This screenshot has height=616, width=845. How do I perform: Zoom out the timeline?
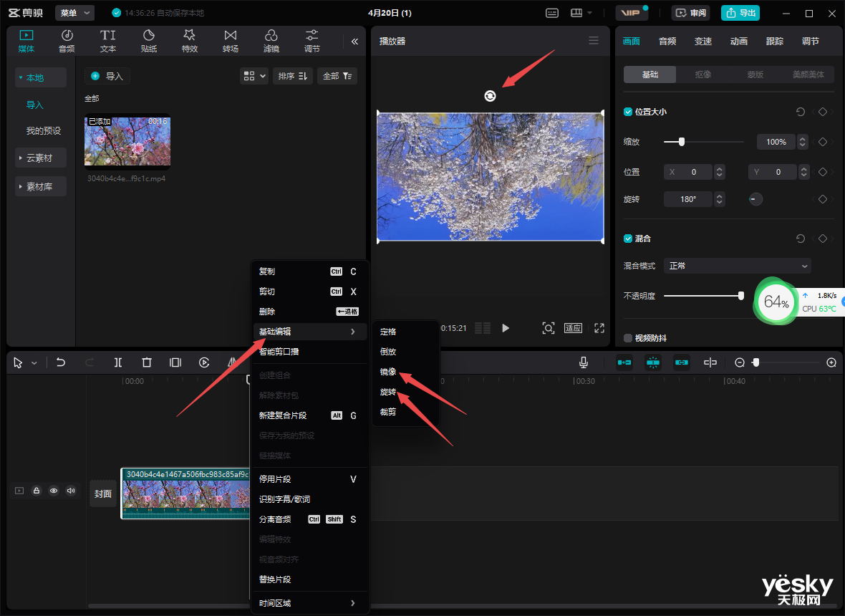coord(740,362)
